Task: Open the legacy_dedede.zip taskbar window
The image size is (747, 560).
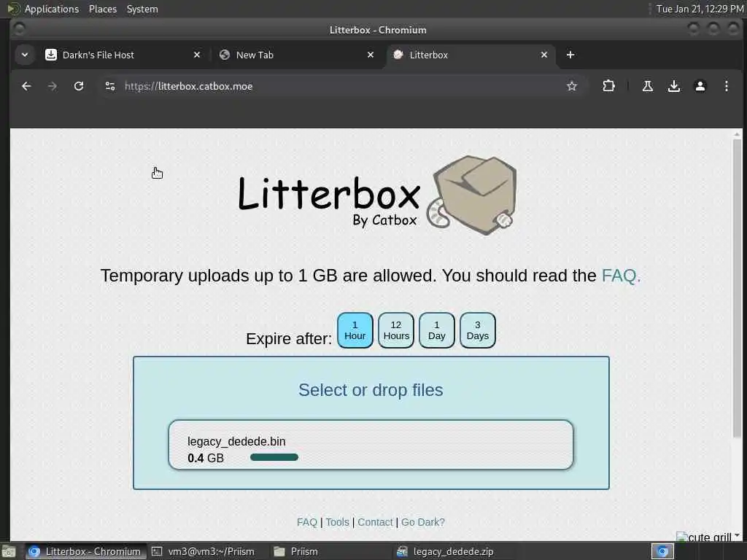Action: click(x=445, y=551)
